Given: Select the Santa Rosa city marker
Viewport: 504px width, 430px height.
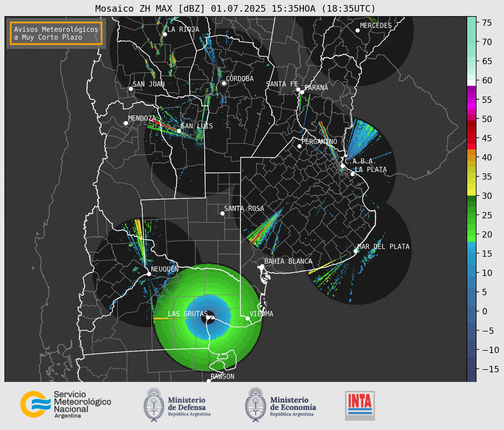Looking at the screenshot, I should 222,213.
